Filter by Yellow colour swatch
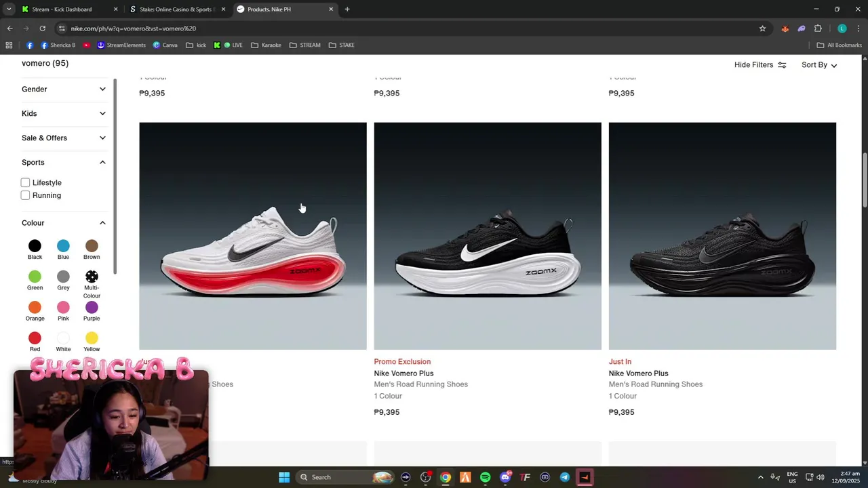Image resolution: width=868 pixels, height=488 pixels. pyautogui.click(x=92, y=338)
